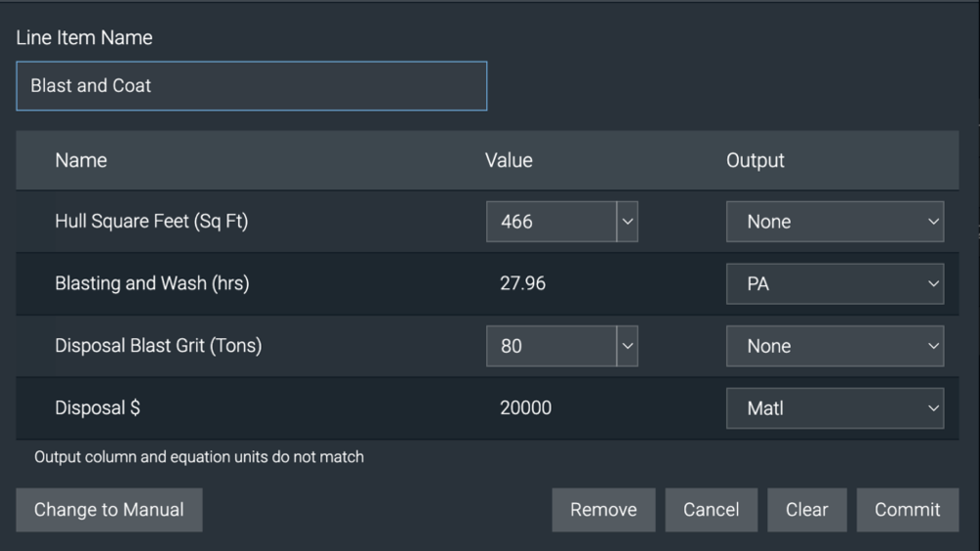Open Output dropdown for Blasting and Wash
Screen dimensions: 980x551
point(835,284)
